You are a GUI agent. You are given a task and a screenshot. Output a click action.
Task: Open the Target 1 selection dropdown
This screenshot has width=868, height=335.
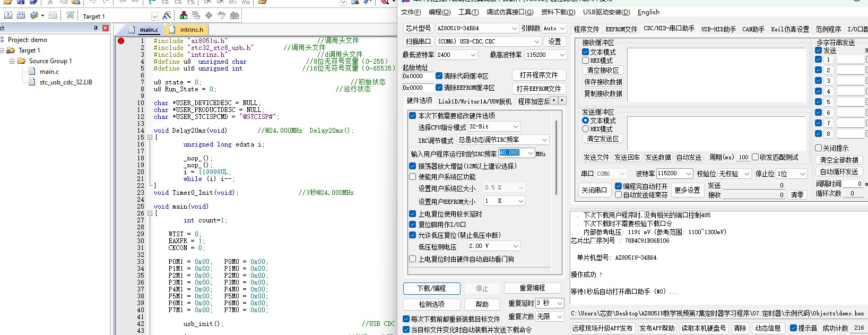[154, 16]
